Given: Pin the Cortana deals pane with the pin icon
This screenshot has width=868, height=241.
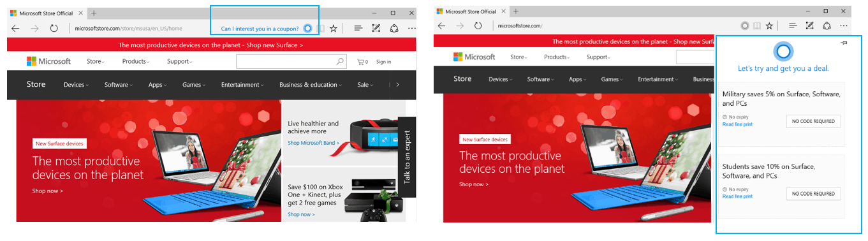Looking at the screenshot, I should pyautogui.click(x=844, y=43).
